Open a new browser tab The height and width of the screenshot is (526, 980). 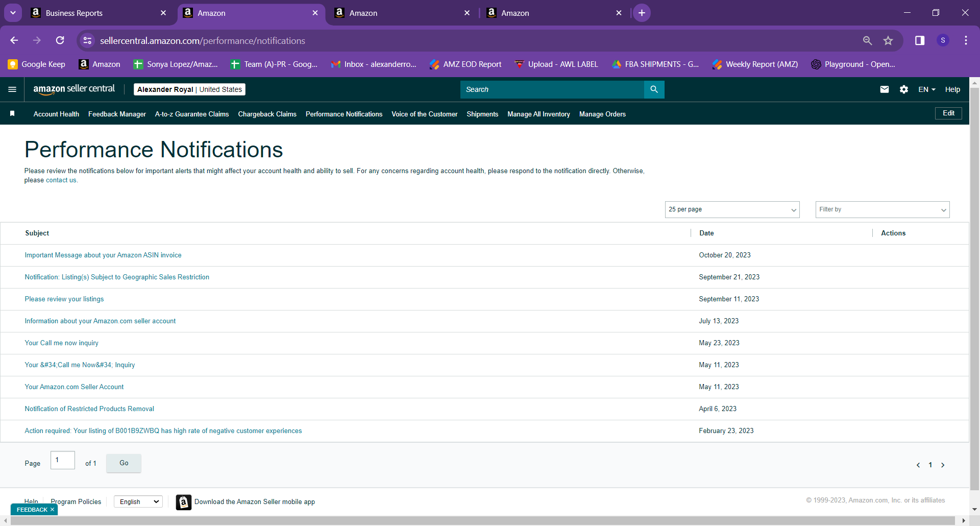642,13
